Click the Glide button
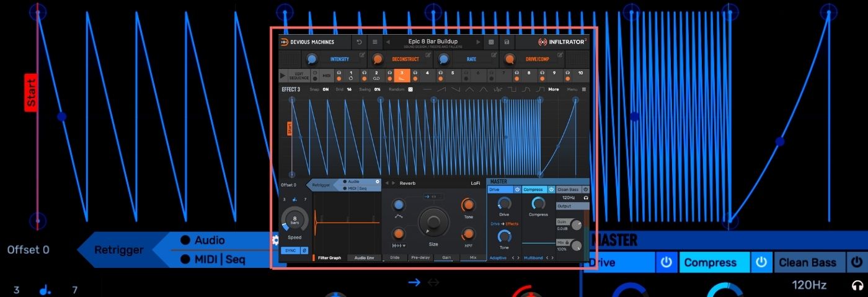Screen dimensions: 868x297 tap(395, 257)
